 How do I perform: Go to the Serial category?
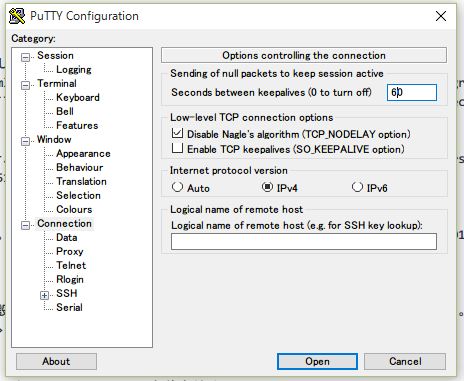coord(69,307)
